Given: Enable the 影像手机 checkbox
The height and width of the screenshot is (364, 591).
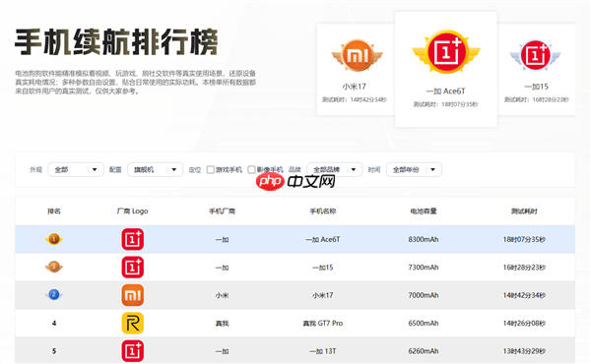Looking at the screenshot, I should [x=251, y=170].
